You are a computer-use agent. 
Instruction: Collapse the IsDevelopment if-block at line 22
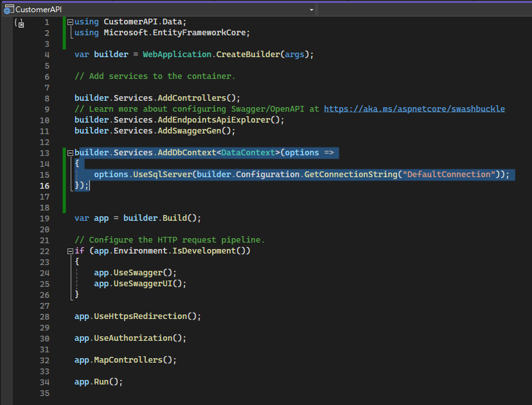coord(70,251)
